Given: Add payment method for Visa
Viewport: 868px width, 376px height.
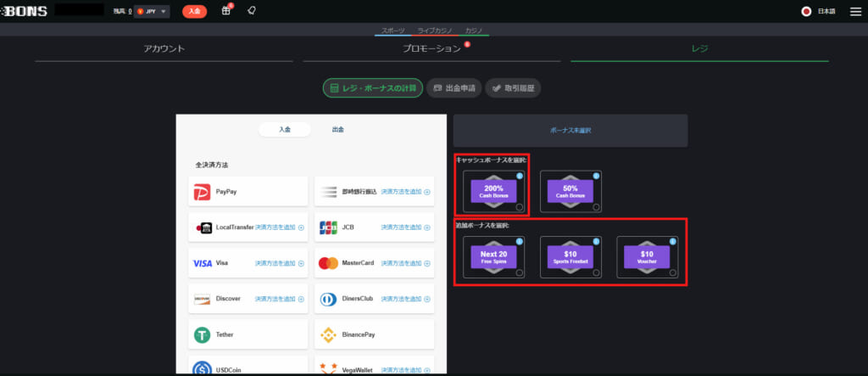Looking at the screenshot, I should 279,263.
